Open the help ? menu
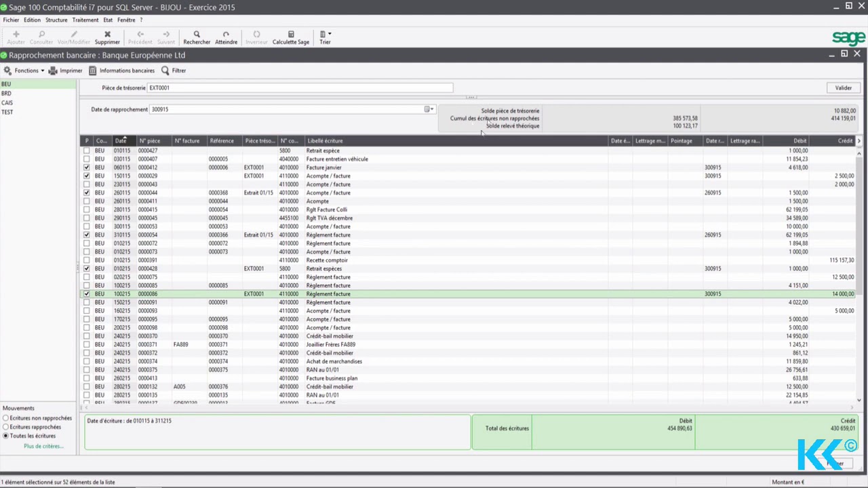Screen dimensions: 868x488 [x=141, y=20]
